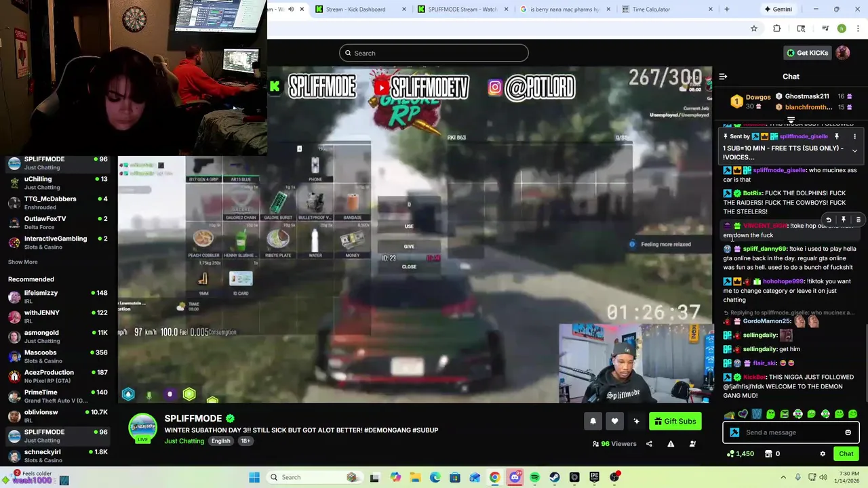
Task: Click the Windows Start button
Action: 254,477
